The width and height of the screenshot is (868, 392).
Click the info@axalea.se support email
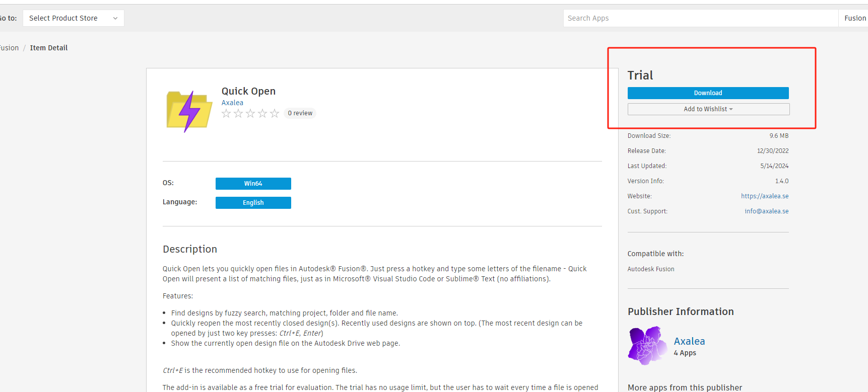767,211
